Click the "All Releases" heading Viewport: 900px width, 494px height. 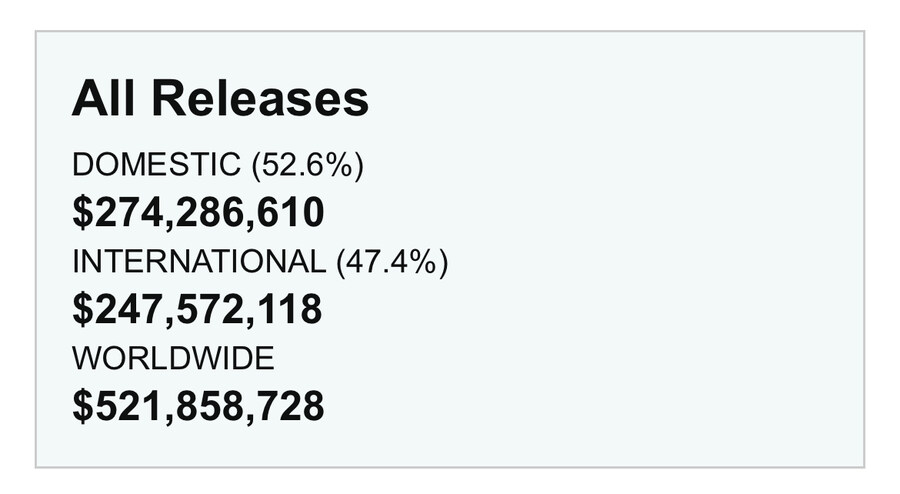tap(220, 99)
